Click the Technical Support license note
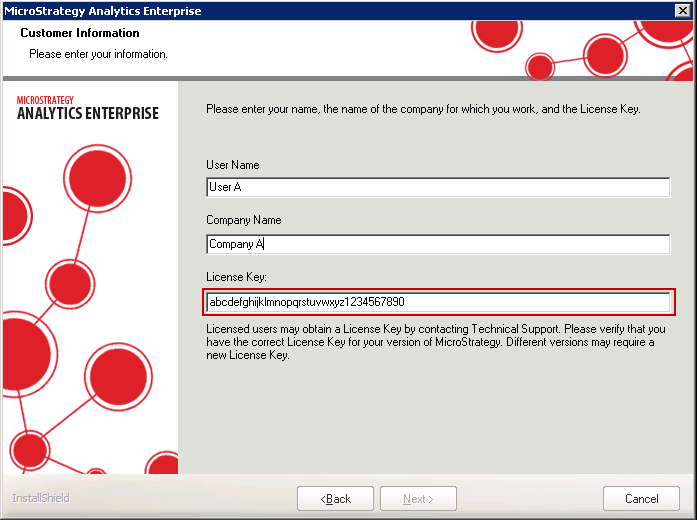 [430, 342]
